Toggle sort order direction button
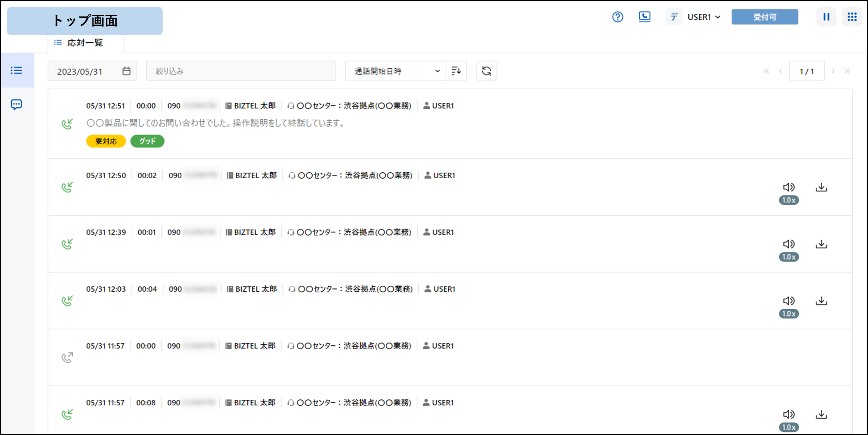 pos(456,71)
